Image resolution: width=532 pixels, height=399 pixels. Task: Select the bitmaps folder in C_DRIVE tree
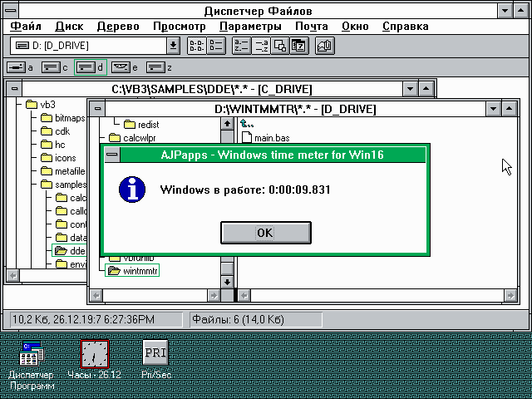[63, 118]
